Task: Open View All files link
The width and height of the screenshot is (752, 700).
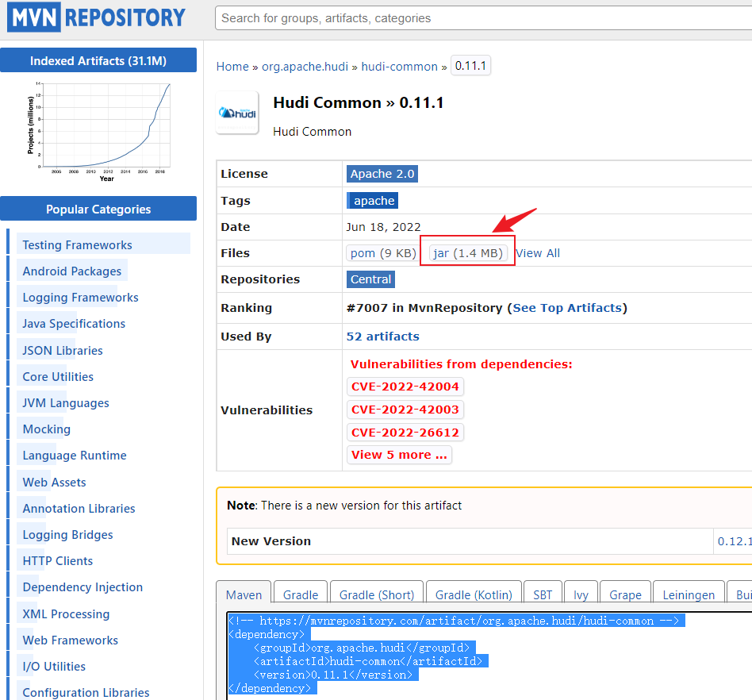Action: (x=538, y=253)
